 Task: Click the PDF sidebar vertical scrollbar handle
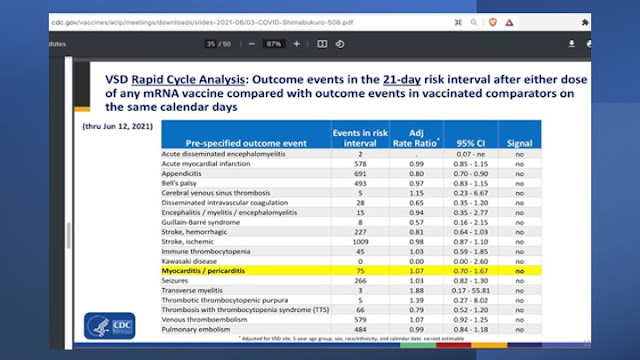click(68, 236)
